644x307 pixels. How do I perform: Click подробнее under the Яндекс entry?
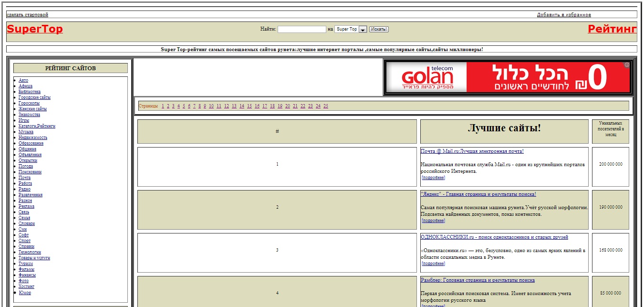[x=433, y=221]
